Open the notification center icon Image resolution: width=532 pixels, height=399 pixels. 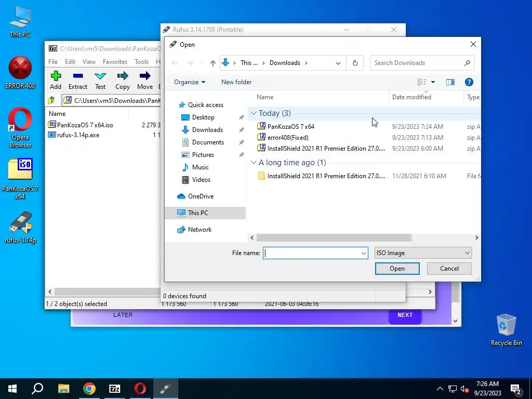tap(516, 389)
